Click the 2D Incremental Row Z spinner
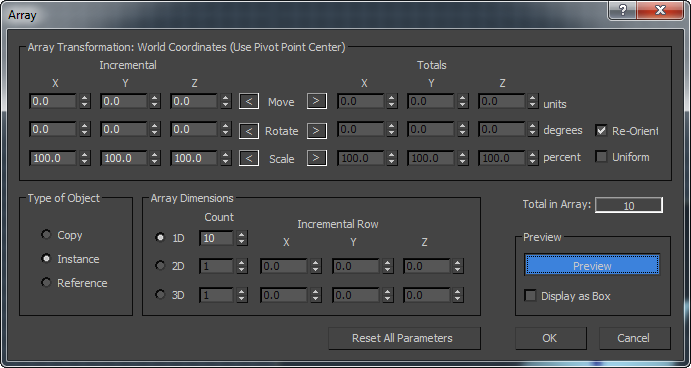 [458, 266]
